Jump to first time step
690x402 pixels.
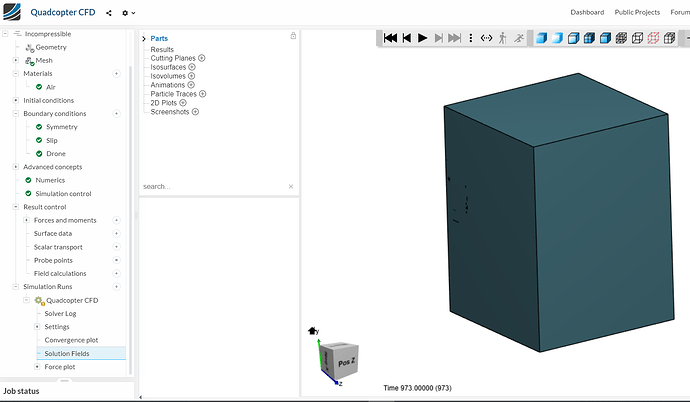(x=388, y=38)
